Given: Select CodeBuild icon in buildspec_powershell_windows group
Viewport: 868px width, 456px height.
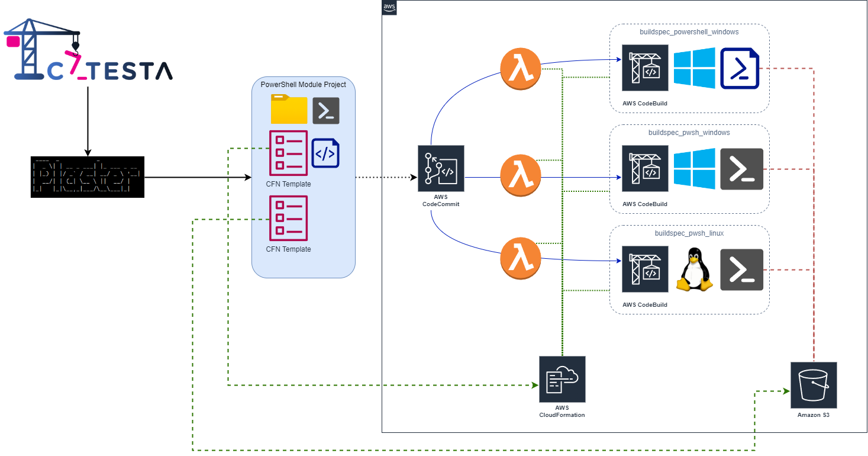Looking at the screenshot, I should click(645, 68).
